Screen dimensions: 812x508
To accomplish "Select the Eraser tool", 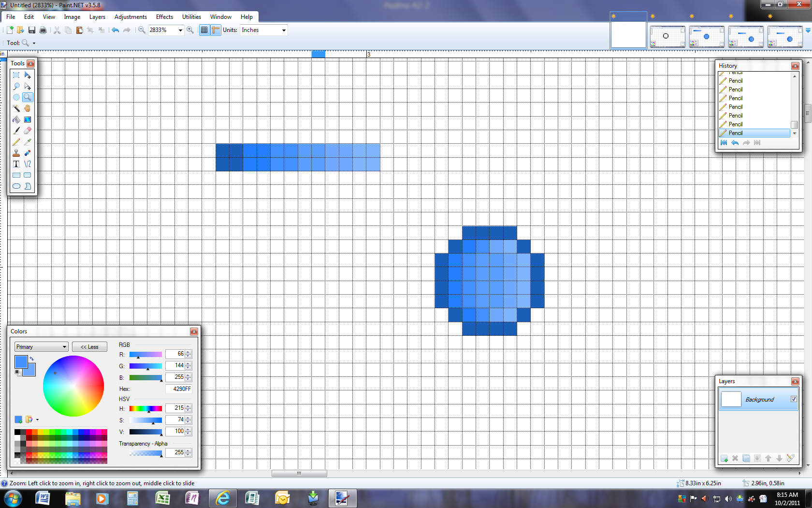I will pos(28,131).
